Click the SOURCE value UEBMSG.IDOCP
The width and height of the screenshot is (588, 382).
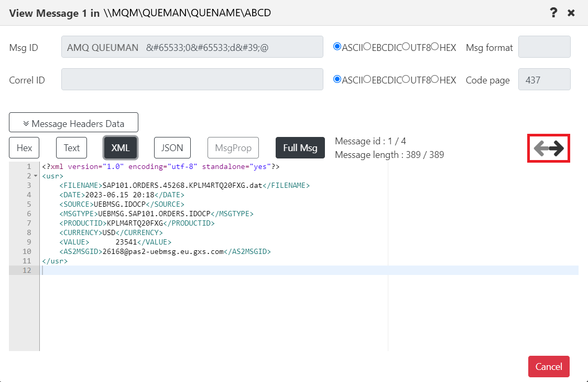(119, 204)
